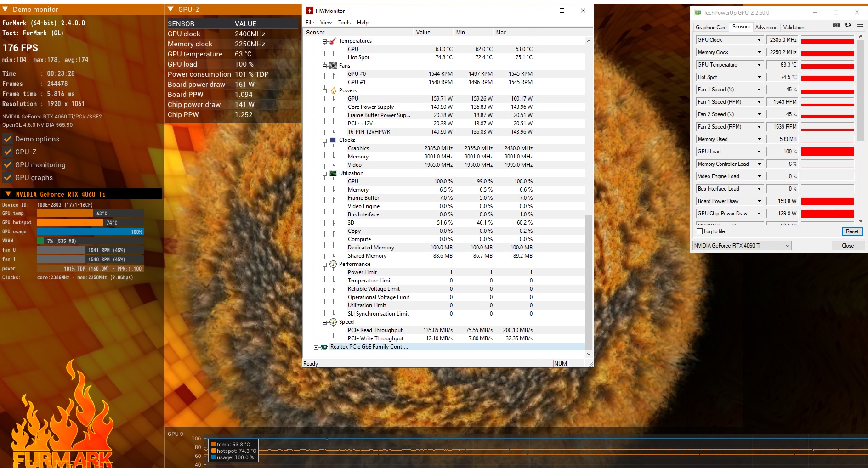Toggle the GPU monitoring checkbox in FurMark
The width and height of the screenshot is (868, 468).
click(8, 164)
